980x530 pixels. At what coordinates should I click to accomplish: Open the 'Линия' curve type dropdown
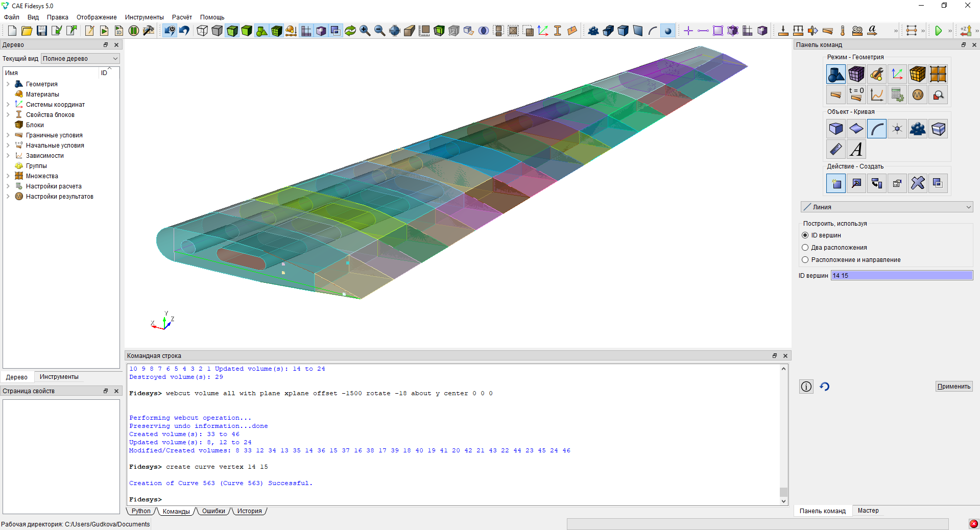(x=887, y=207)
